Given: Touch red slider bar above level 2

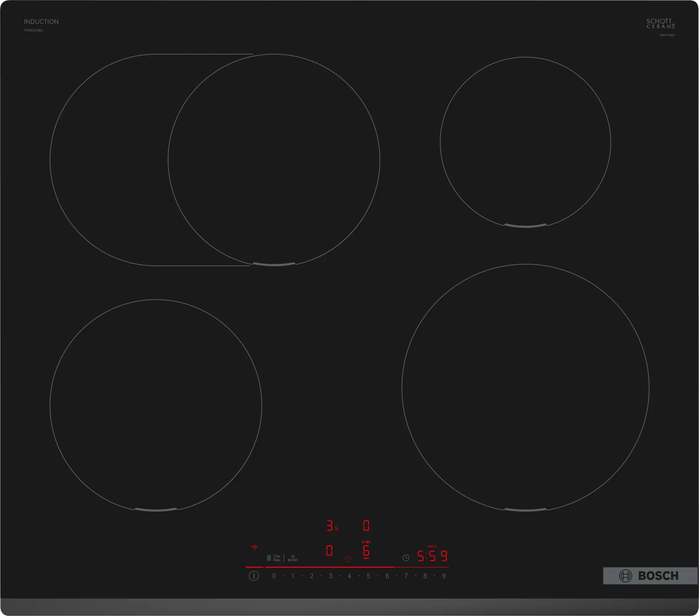Looking at the screenshot, I should [x=312, y=567].
